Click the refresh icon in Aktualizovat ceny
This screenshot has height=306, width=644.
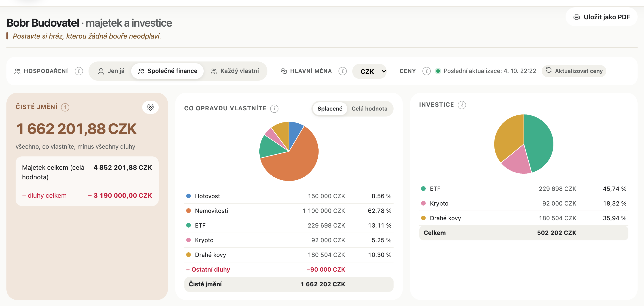(x=549, y=70)
